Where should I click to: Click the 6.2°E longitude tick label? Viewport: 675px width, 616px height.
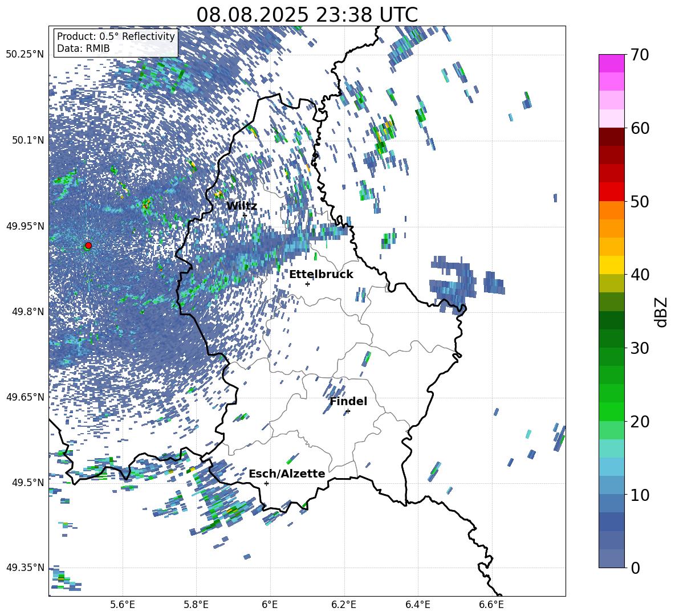(344, 605)
